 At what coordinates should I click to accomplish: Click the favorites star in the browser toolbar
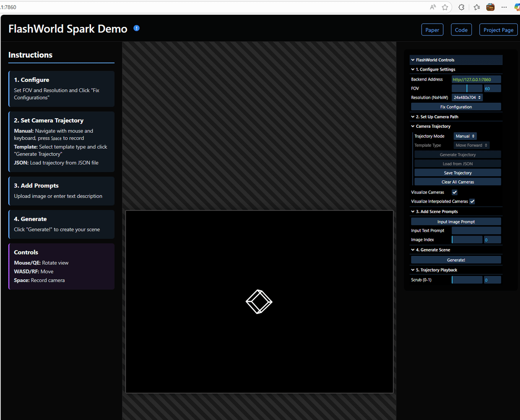click(445, 7)
